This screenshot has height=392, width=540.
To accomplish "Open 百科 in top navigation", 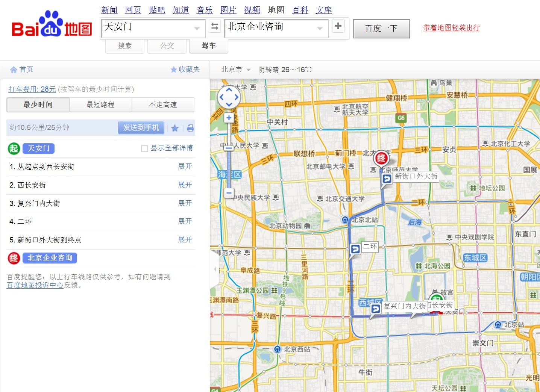I will click(x=300, y=10).
